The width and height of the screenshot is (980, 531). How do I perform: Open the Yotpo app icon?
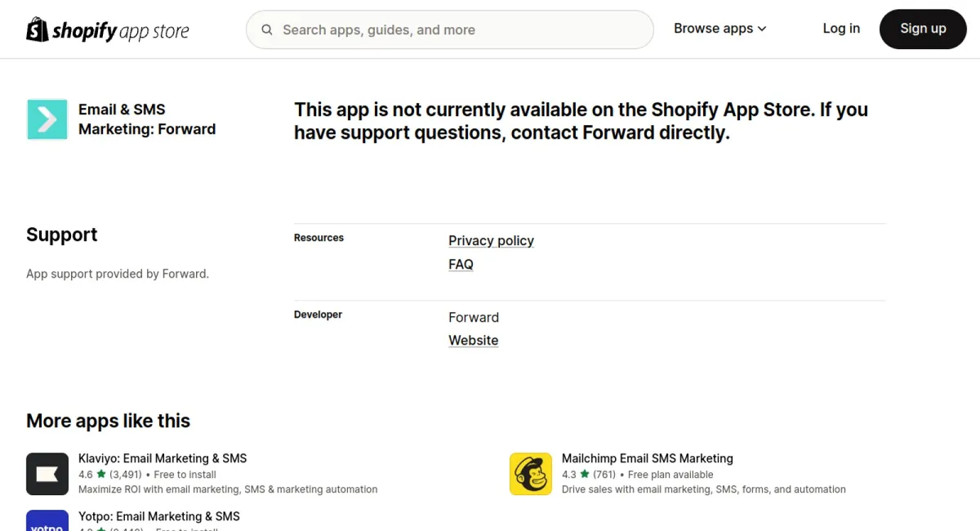pyautogui.click(x=47, y=520)
